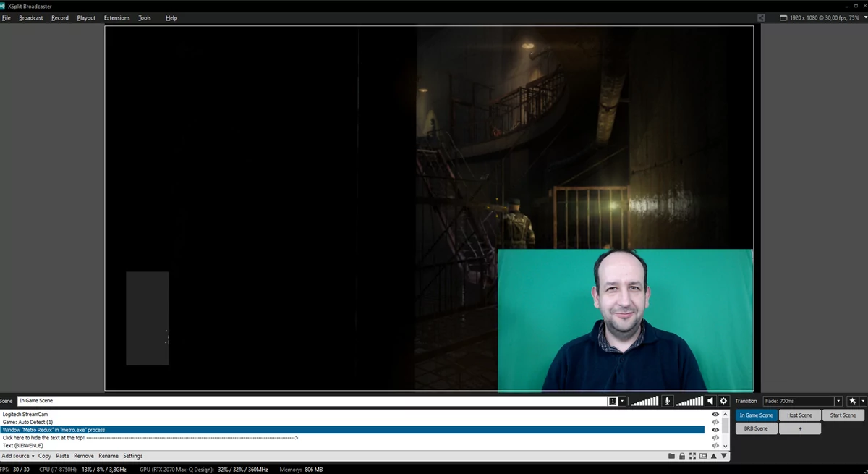The height and width of the screenshot is (474, 868).
Task: Adjust the microphone volume level bars
Action: point(644,401)
